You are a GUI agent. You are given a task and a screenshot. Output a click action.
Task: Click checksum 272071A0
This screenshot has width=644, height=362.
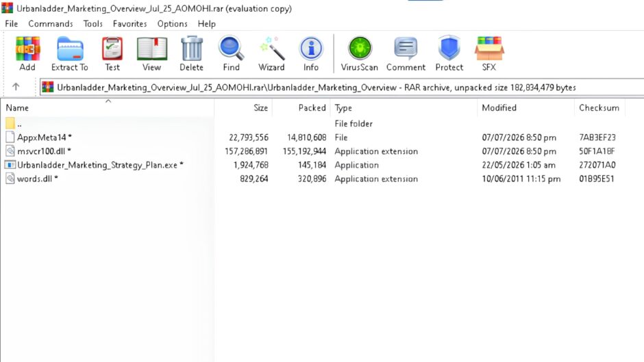click(x=597, y=165)
